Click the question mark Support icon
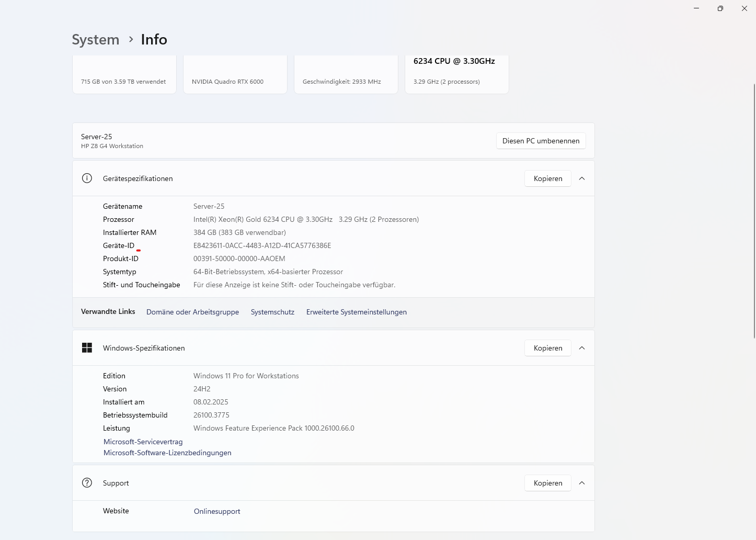The height and width of the screenshot is (540, 756). (87, 483)
